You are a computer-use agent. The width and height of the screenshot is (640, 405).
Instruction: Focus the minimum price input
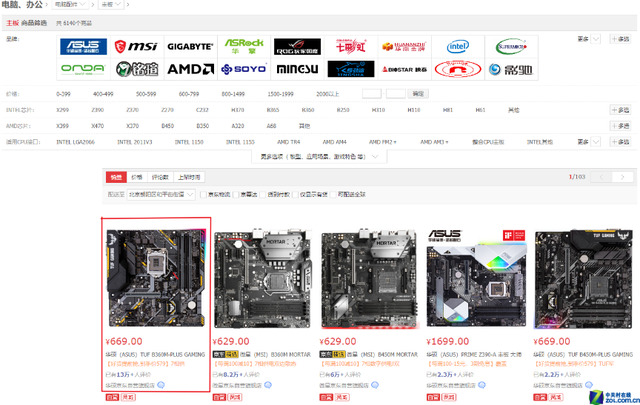click(372, 94)
